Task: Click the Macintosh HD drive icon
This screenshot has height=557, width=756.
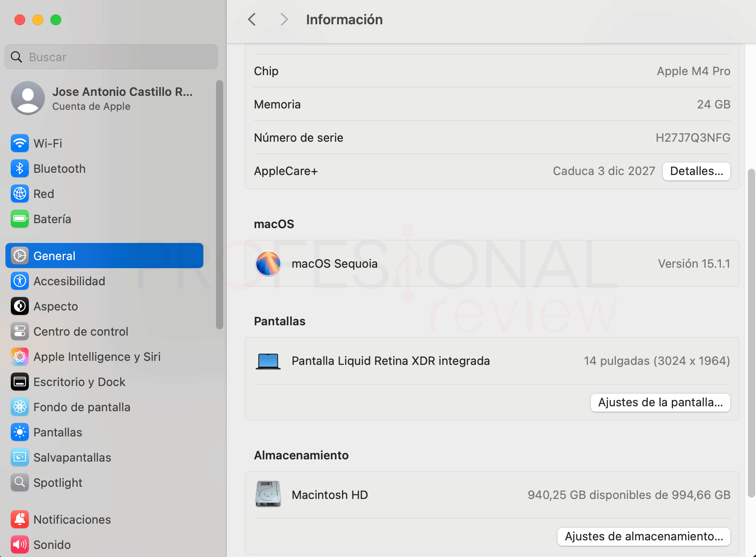Action: coord(268,494)
